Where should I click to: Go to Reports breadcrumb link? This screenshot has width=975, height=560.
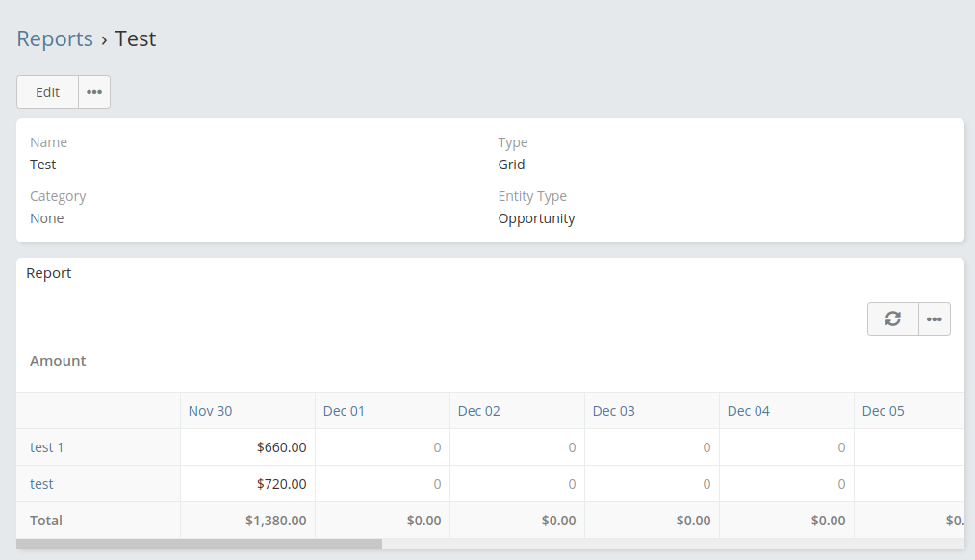point(55,39)
